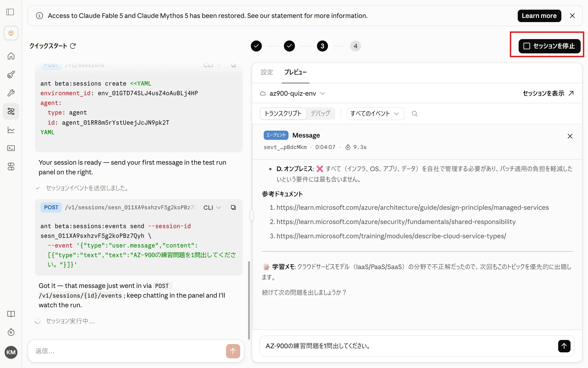Image resolution: width=588 pixels, height=368 pixels.
Task: Open the describe-cloud-service-types training link
Action: (x=391, y=236)
